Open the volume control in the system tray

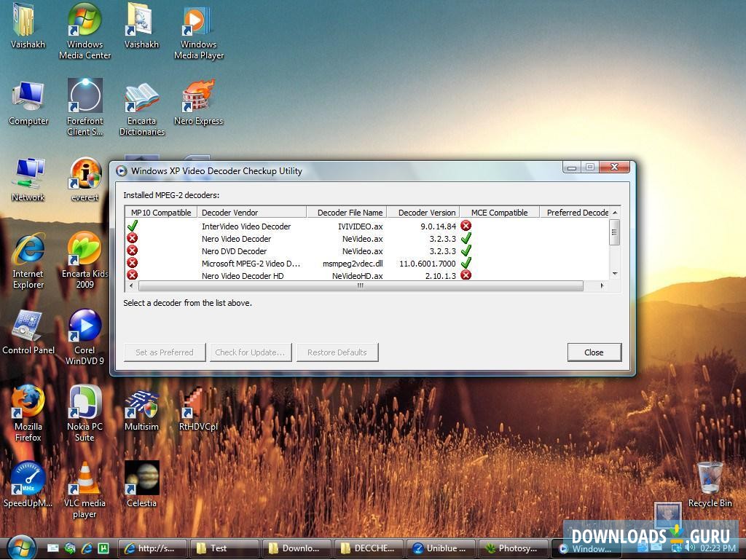pyautogui.click(x=690, y=548)
